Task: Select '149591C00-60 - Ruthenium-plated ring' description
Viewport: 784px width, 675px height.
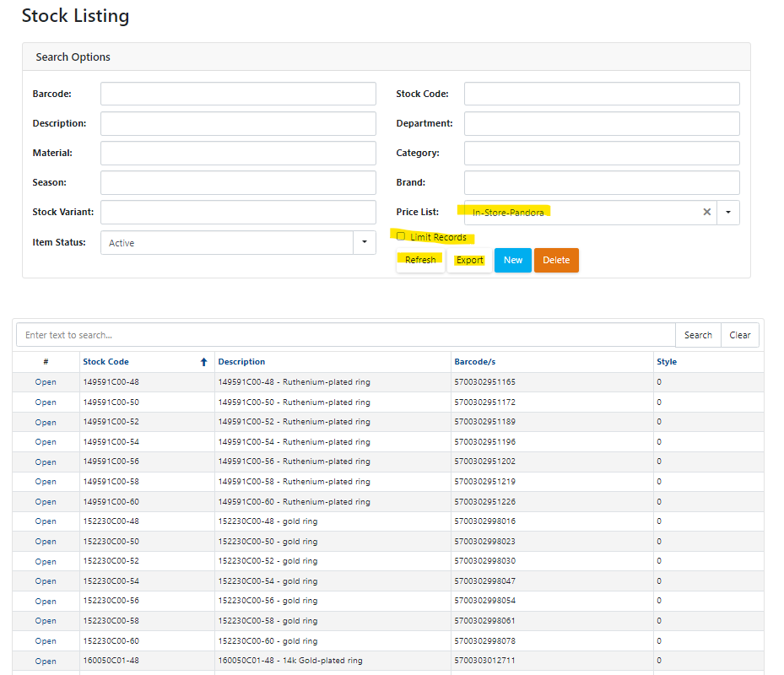Action: [x=294, y=501]
